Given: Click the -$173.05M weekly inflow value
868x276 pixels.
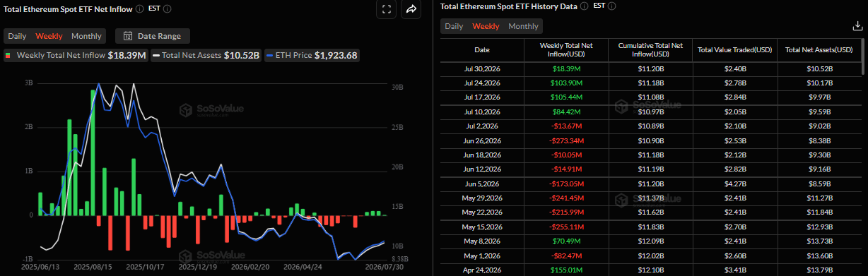Looking at the screenshot, I should pos(565,184).
